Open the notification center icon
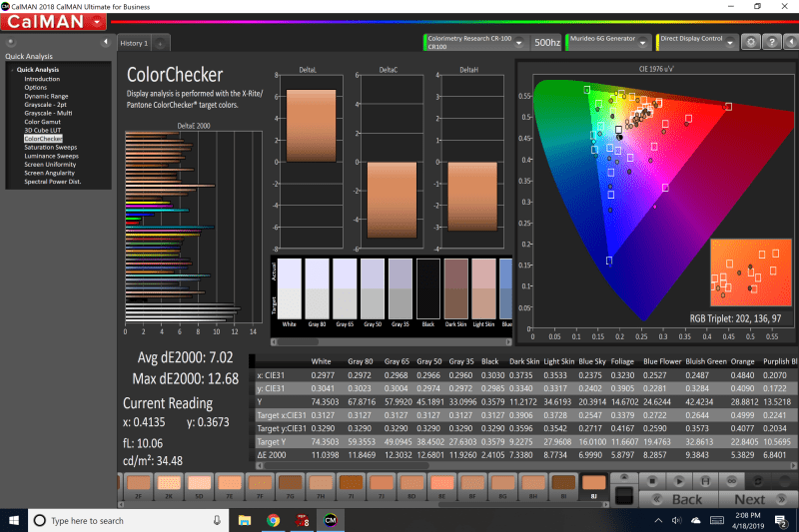Viewport: 799px width, 532px height. click(x=781, y=520)
